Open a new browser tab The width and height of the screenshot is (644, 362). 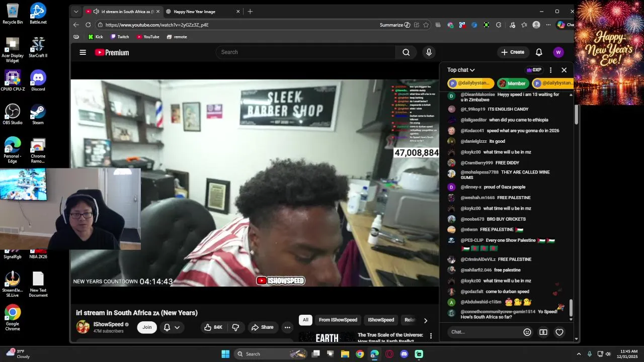pos(250,11)
